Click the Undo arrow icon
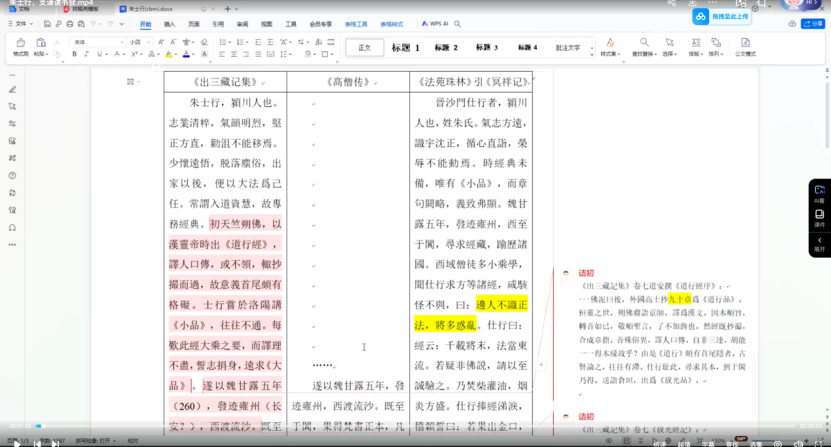831x447 pixels. (x=93, y=24)
